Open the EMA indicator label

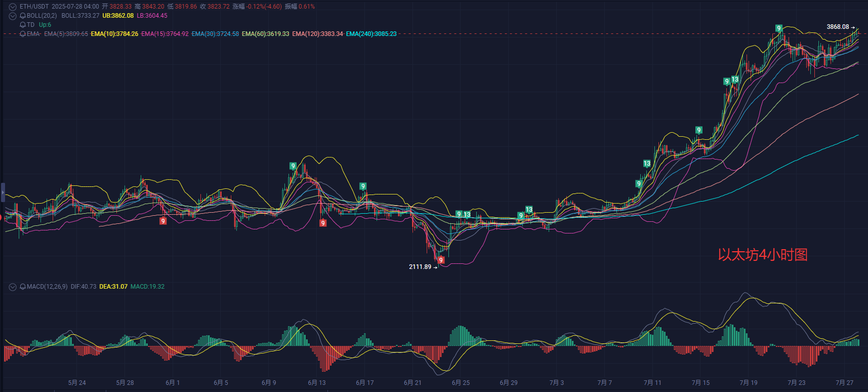click(x=33, y=34)
